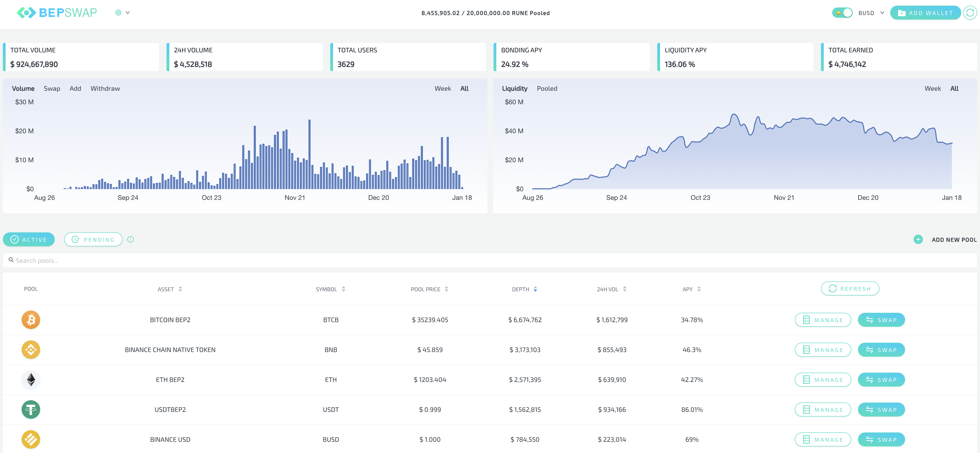Screen dimensions: 980x453
Task: Select the Pooled chart tab
Action: click(x=547, y=88)
